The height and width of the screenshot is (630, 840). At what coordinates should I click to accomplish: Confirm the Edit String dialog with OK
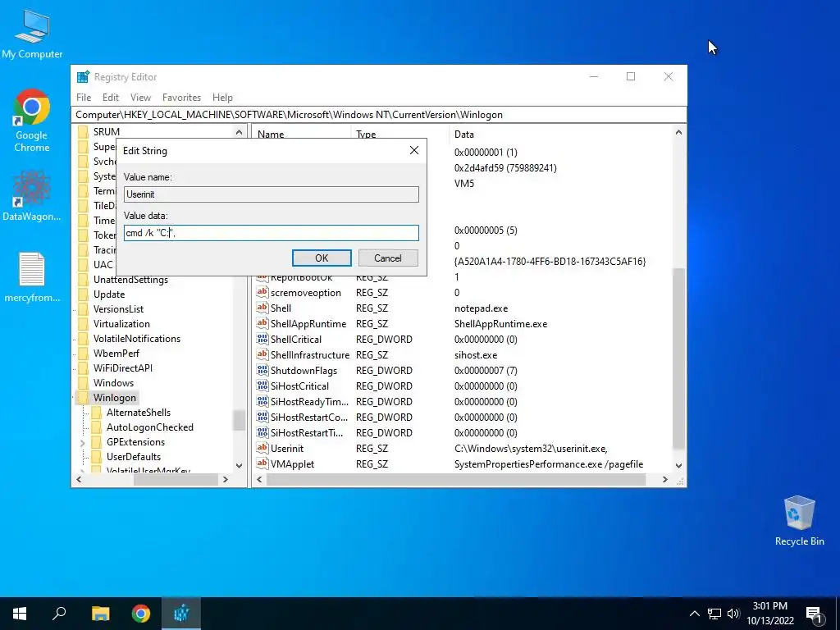(322, 258)
